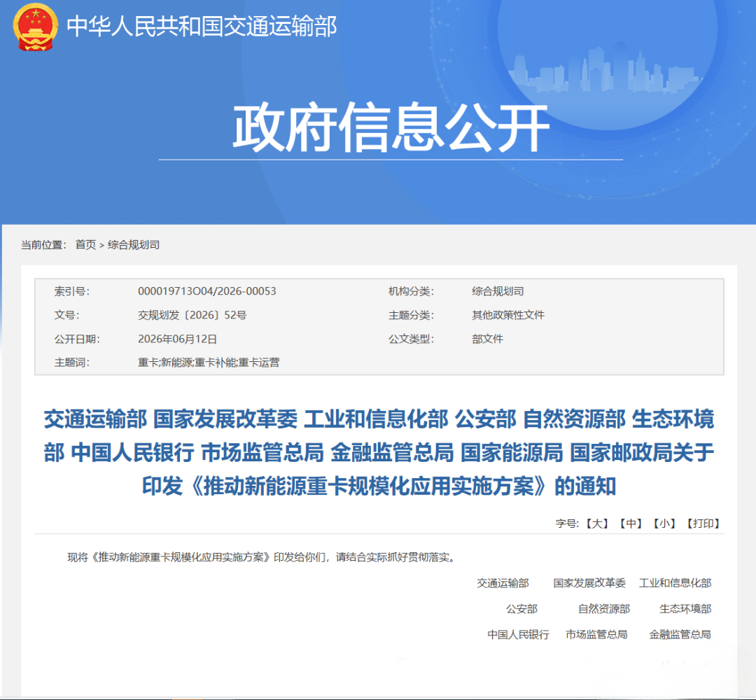Select 其他政策性文件 topic category value

507,315
